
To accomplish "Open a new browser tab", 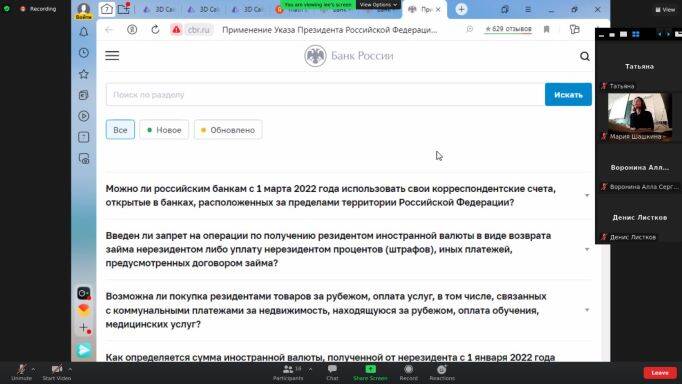I will (x=461, y=9).
